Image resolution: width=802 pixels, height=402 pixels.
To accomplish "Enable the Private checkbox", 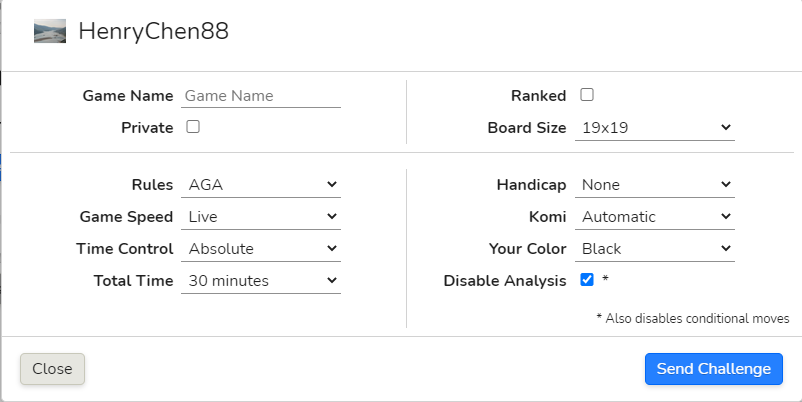I will click(193, 127).
